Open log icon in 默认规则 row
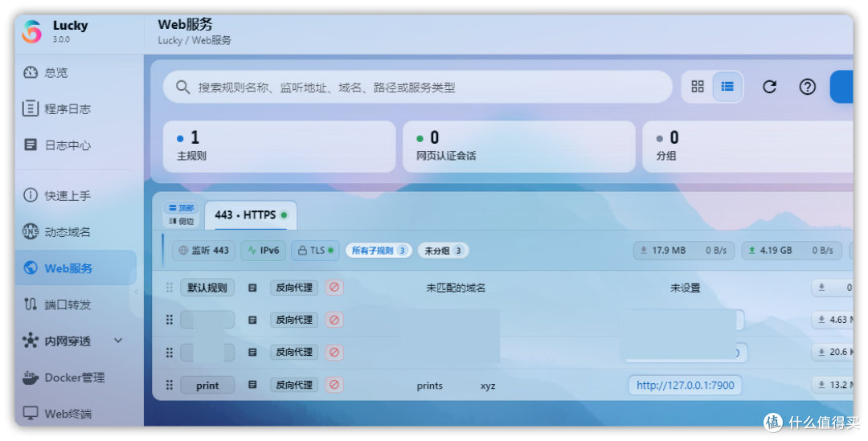Viewport: 868px width, 441px height. click(x=252, y=288)
